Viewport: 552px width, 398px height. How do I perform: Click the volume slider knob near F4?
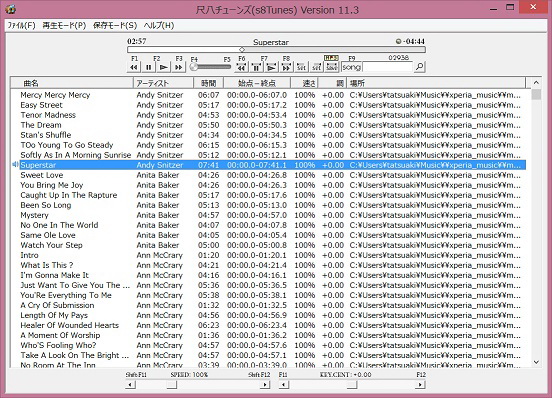(x=194, y=67)
